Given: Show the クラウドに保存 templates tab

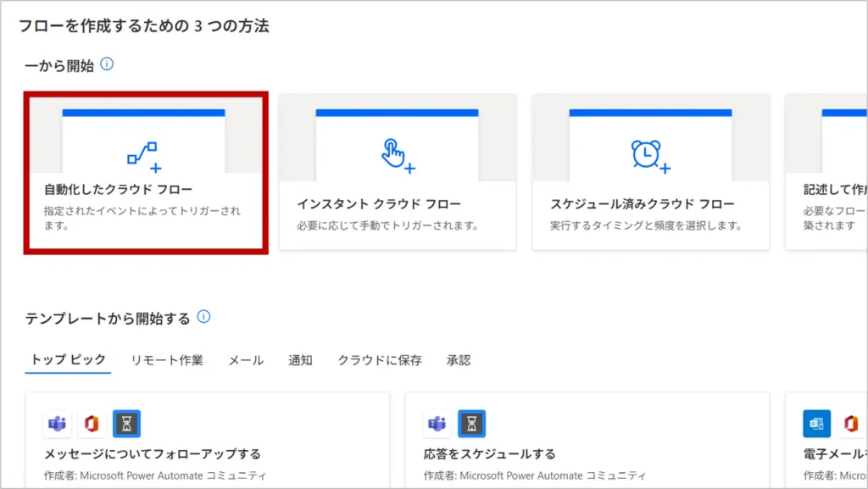Looking at the screenshot, I should [x=380, y=360].
